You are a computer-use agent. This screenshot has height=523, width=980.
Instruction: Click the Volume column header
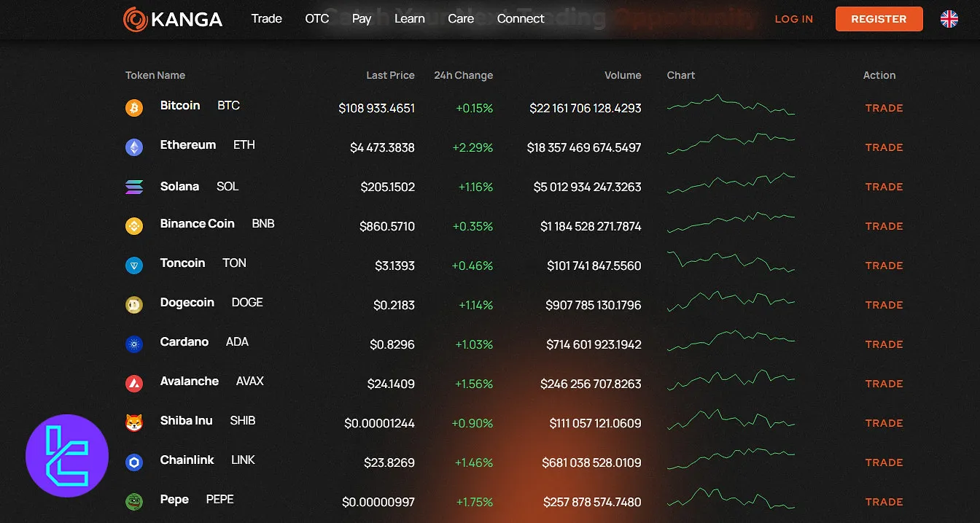[623, 75]
